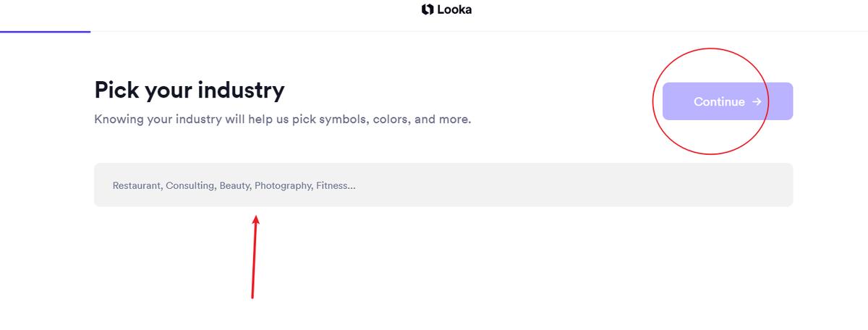Click the Looka logo icon
This screenshot has height=330, width=868.
(x=427, y=10)
